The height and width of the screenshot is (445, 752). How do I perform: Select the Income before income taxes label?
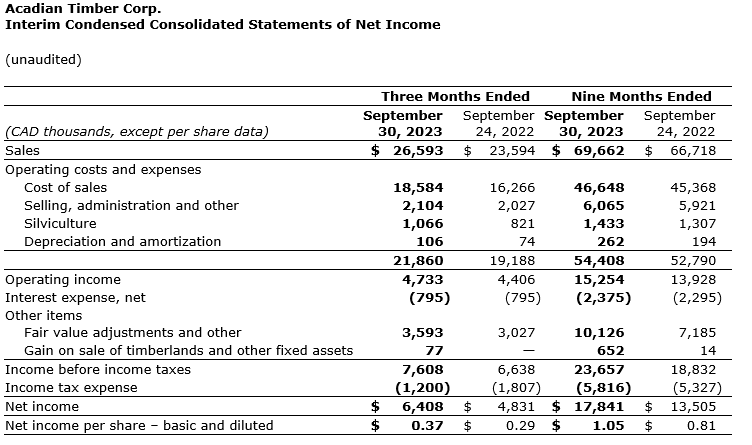[x=98, y=370]
